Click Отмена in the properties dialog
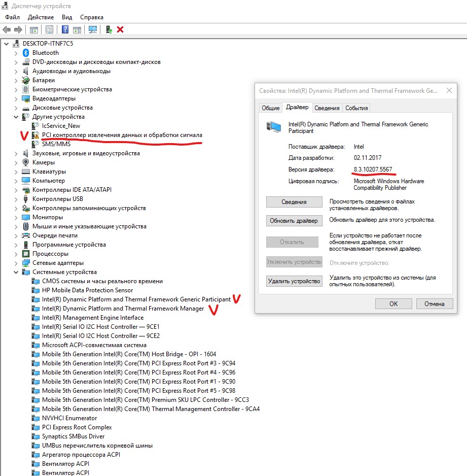This screenshot has width=467, height=476. tap(435, 304)
